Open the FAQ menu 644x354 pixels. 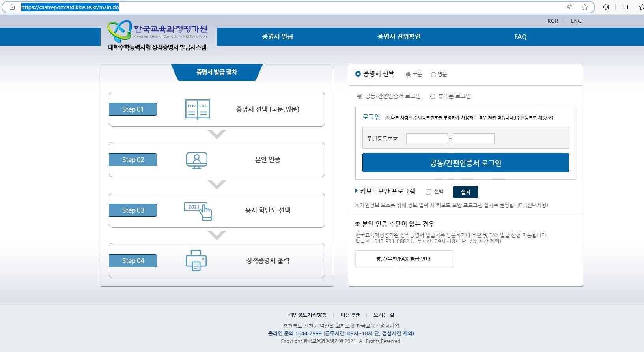(520, 37)
